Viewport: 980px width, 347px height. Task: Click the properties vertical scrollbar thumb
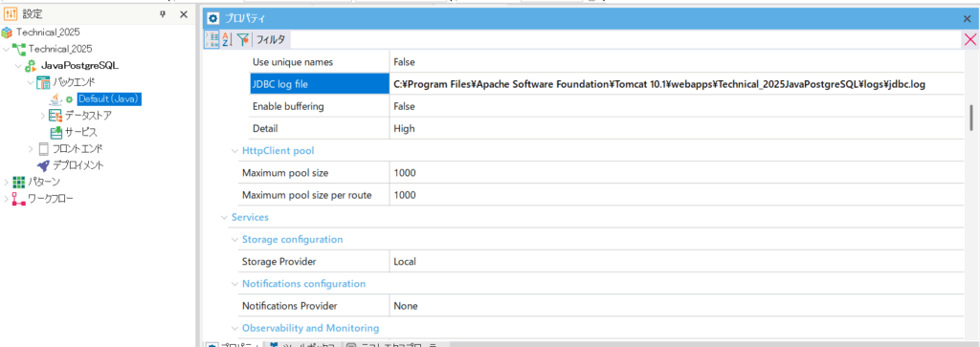(x=972, y=118)
